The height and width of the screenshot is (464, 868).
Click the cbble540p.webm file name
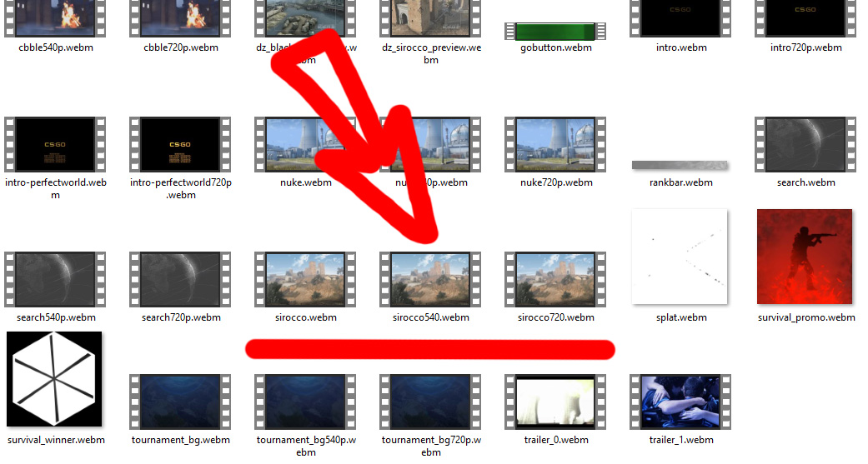coord(56,47)
